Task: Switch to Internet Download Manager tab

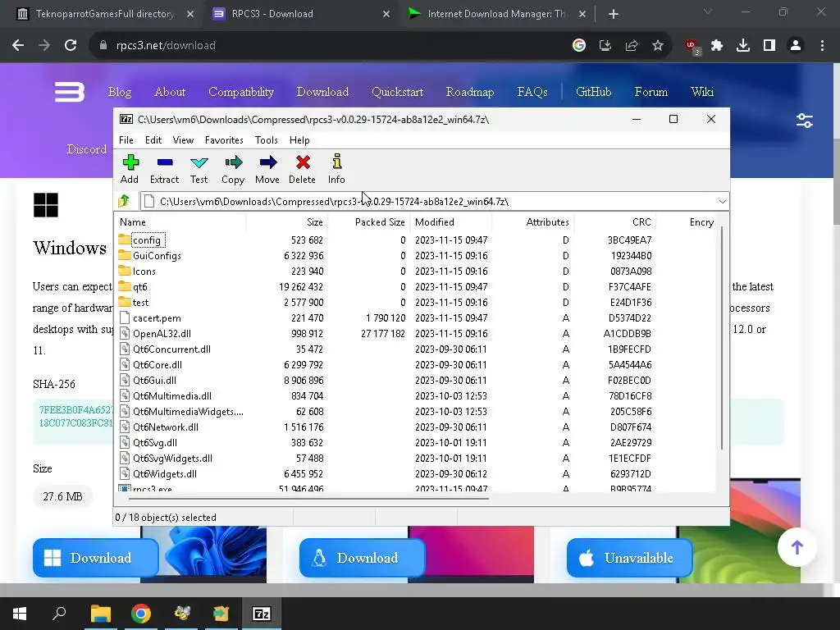Action: click(496, 14)
